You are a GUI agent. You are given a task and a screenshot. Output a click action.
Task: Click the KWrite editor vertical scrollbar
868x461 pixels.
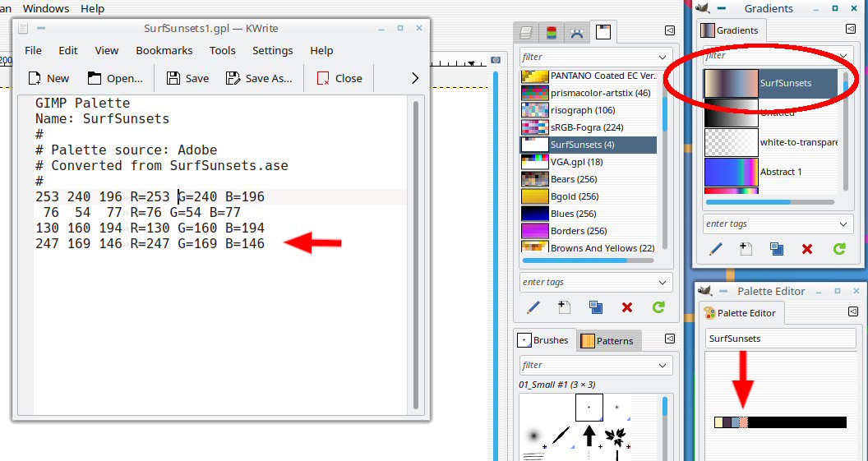click(x=418, y=255)
